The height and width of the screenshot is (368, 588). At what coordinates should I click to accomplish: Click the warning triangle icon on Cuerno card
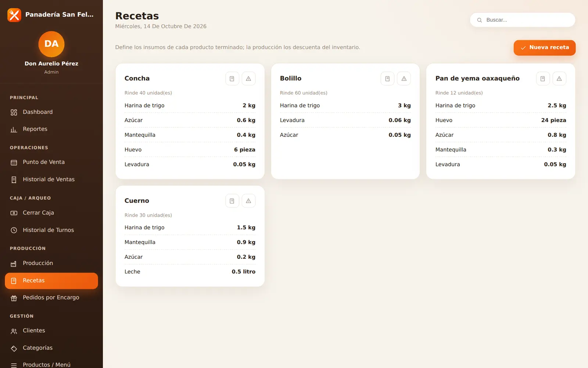coord(248,201)
